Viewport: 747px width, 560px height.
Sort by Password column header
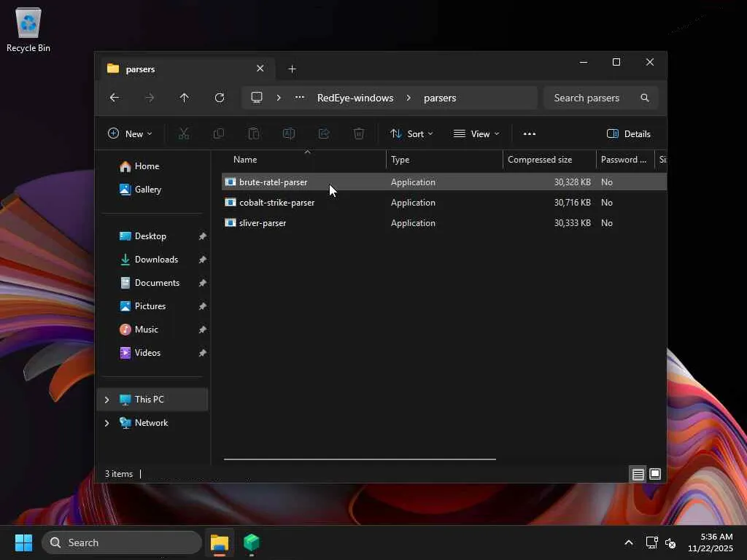(625, 160)
